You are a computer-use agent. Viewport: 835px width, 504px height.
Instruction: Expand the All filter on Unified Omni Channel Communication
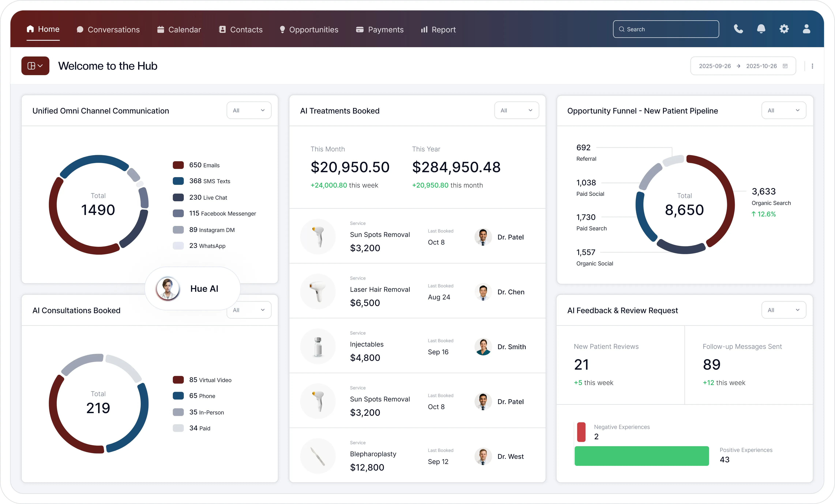(x=249, y=110)
